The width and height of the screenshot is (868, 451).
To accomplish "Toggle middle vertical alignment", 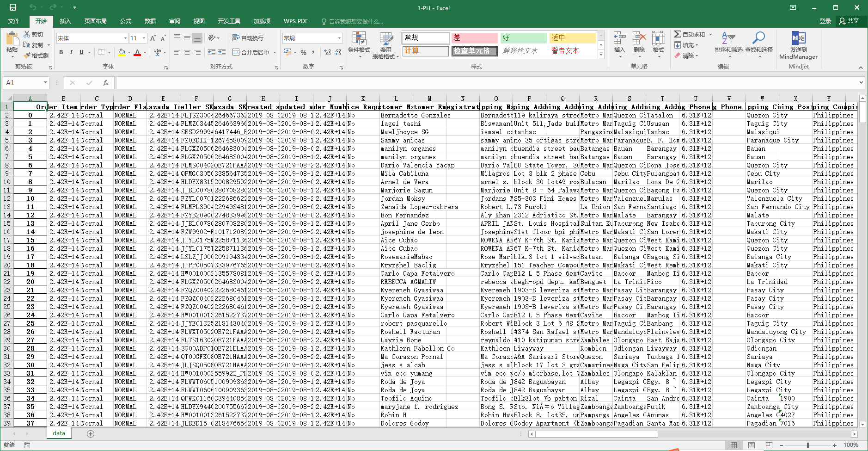I will click(x=187, y=38).
